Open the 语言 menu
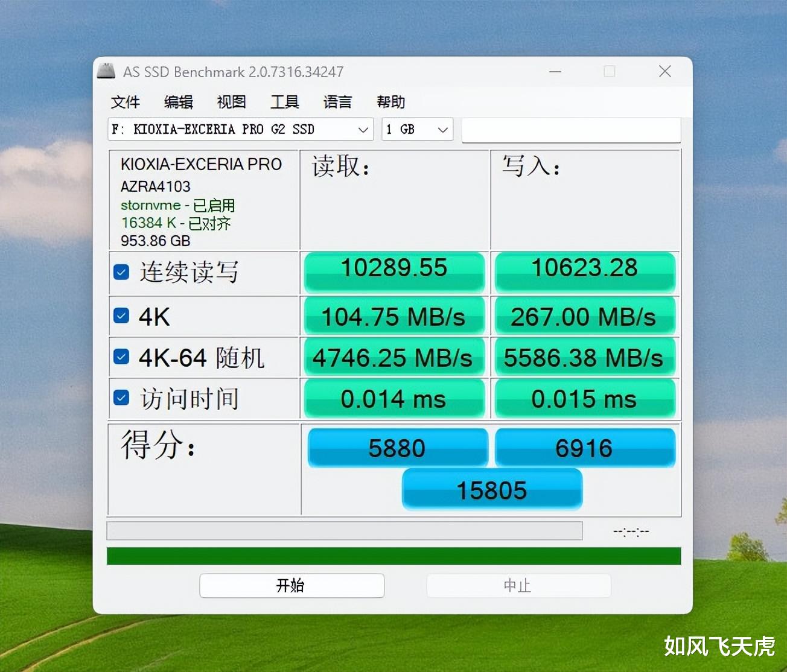Image resolution: width=787 pixels, height=672 pixels. [x=338, y=102]
